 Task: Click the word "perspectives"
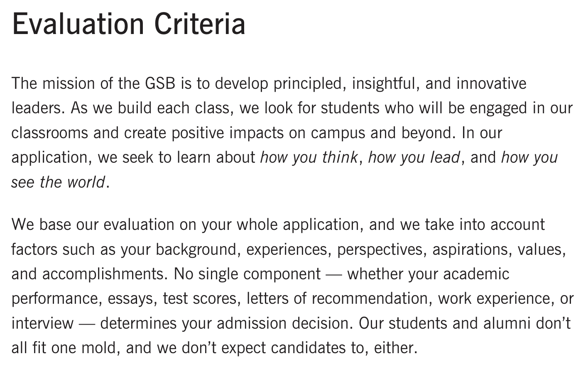point(381,249)
